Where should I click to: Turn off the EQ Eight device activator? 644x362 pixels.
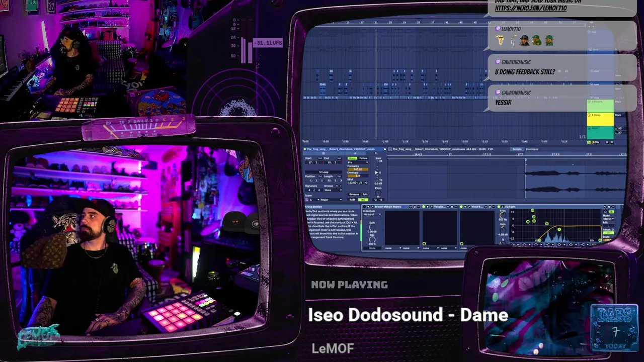[499, 207]
